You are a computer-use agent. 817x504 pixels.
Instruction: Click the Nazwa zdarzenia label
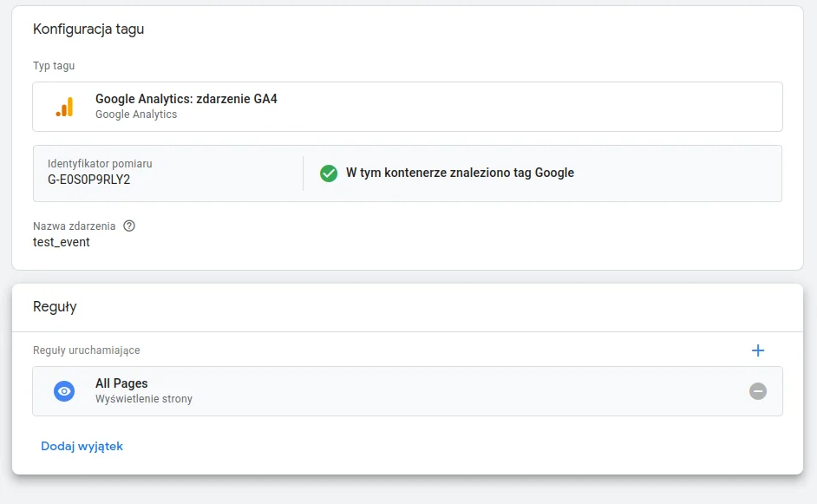click(74, 226)
